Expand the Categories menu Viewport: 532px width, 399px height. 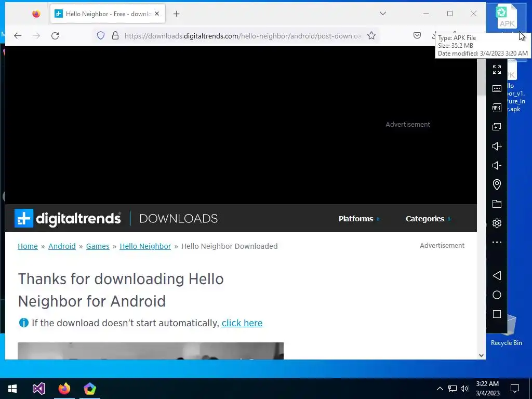point(429,219)
